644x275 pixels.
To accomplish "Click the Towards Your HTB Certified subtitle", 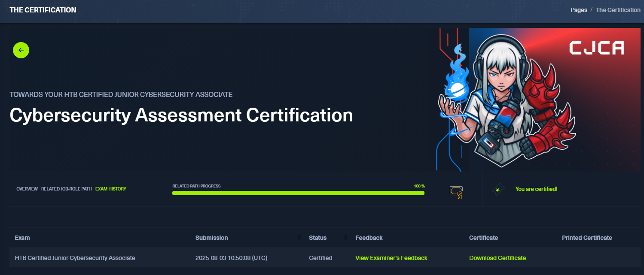I will click(x=121, y=94).
